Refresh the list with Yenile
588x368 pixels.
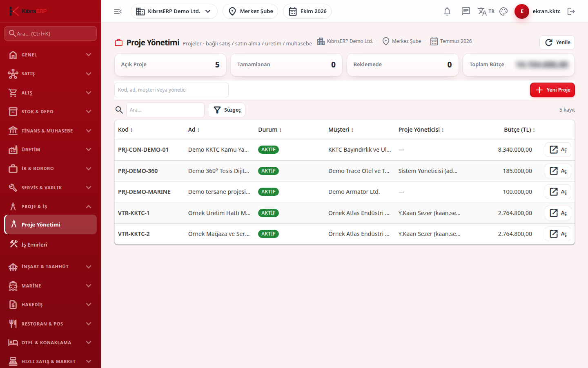557,43
